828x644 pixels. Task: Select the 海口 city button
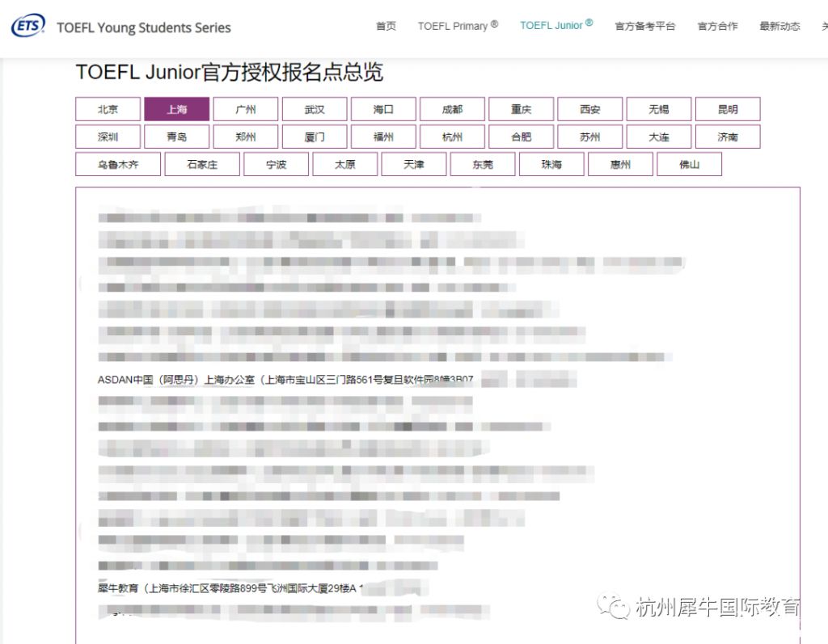pyautogui.click(x=383, y=109)
